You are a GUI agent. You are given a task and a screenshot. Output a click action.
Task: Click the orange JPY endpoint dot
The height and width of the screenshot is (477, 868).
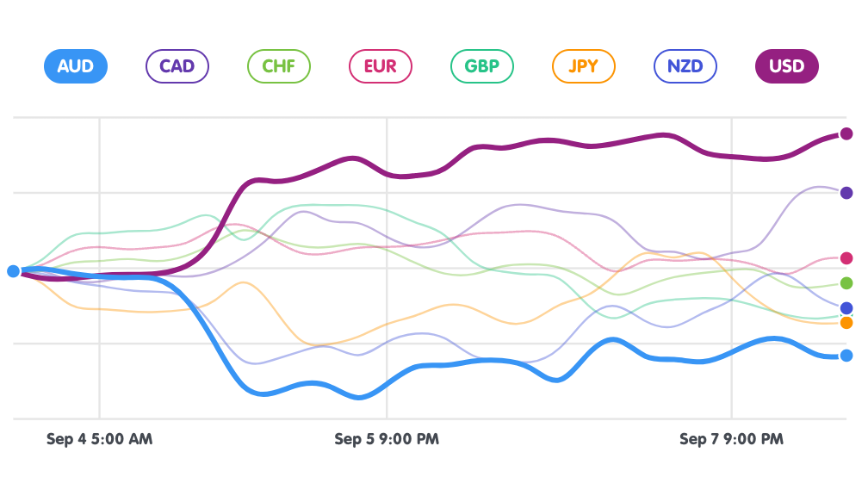pyautogui.click(x=846, y=323)
